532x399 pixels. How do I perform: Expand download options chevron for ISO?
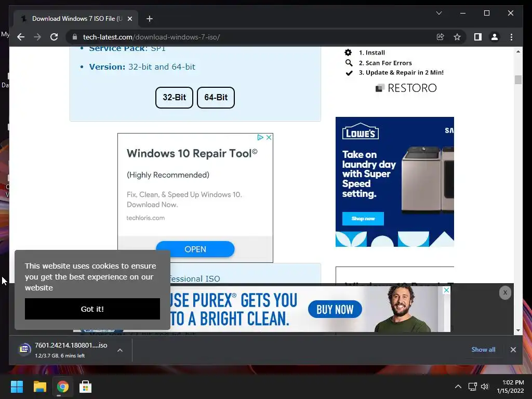pyautogui.click(x=120, y=350)
